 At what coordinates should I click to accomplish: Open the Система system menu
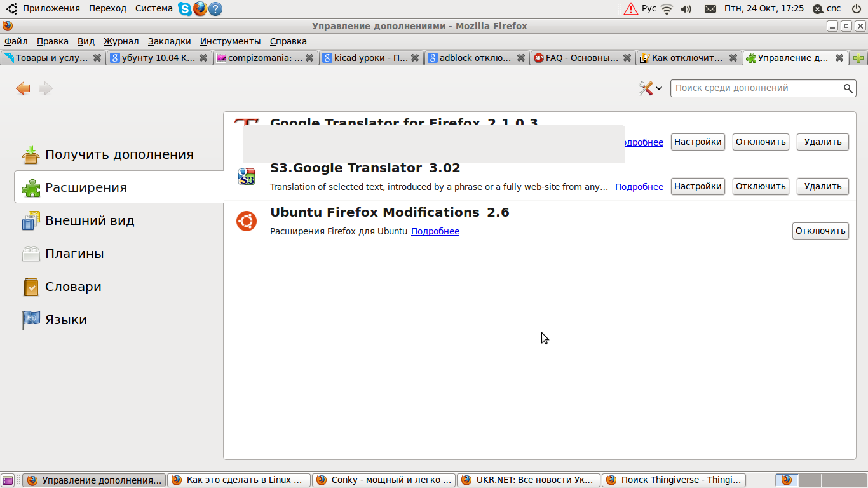click(x=154, y=8)
